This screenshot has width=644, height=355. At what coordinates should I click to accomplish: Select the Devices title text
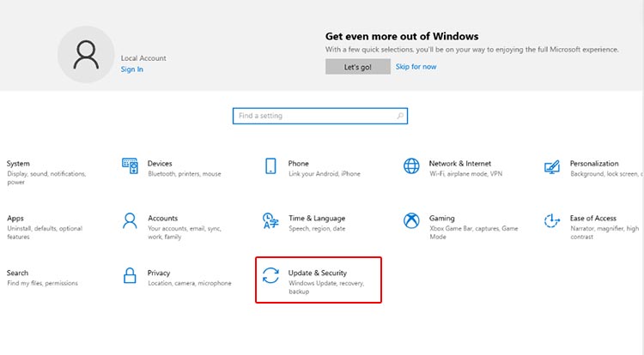click(160, 163)
